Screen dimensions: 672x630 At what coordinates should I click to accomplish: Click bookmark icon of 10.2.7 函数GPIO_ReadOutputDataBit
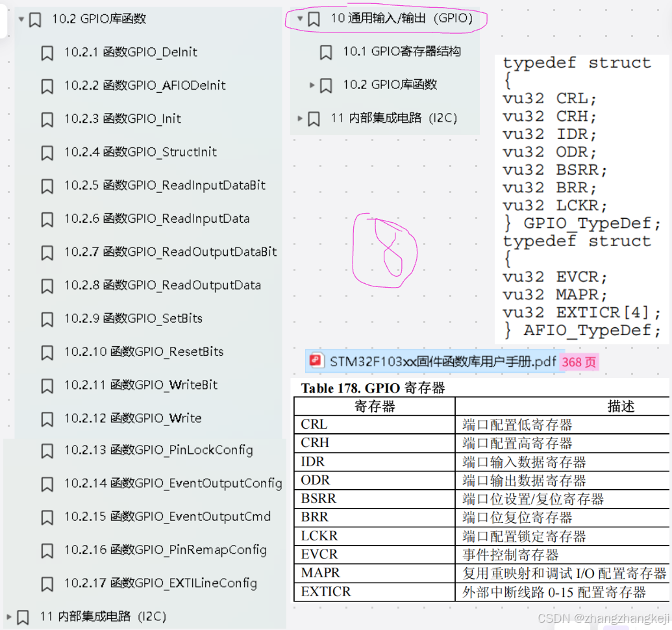tap(47, 253)
